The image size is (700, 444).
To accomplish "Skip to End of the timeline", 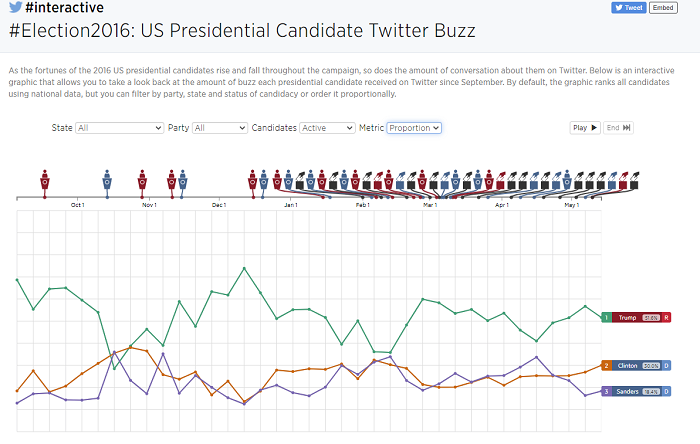I will [619, 128].
